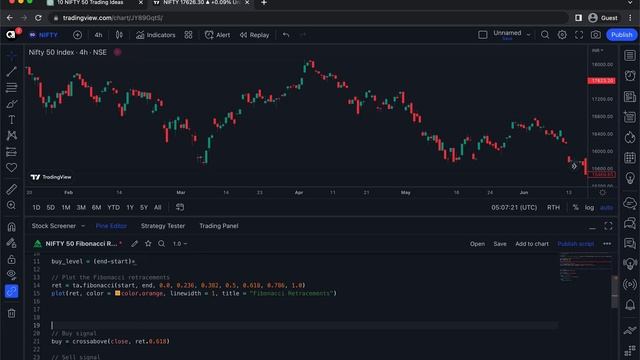Select the 1D date range
This screenshot has width=640, height=360.
pyautogui.click(x=36, y=208)
